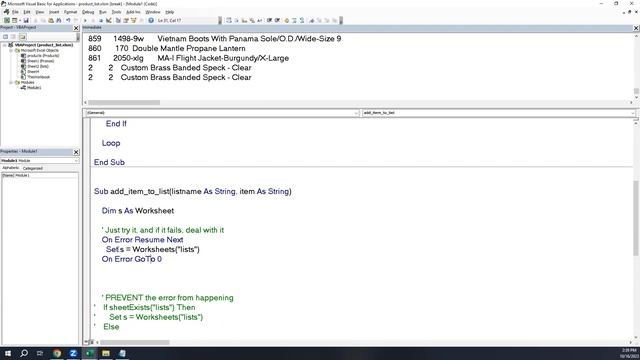Toggle Design Mode icon in the toolbar
Image resolution: width=640 pixels, height=360 pixels.
(109, 20)
